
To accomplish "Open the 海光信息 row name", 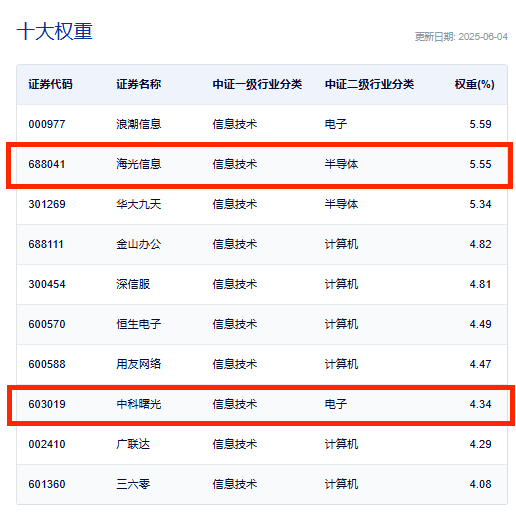I will 139,164.
